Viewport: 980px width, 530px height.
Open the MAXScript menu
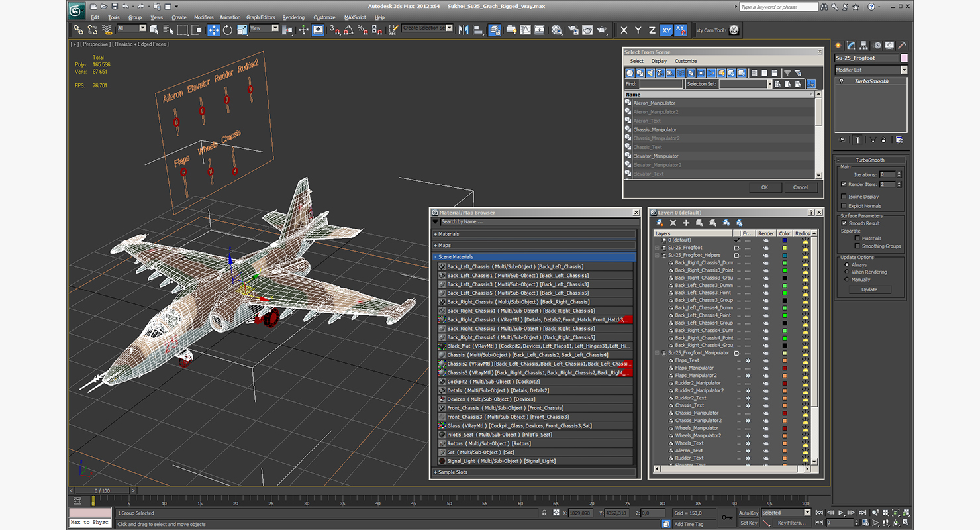[x=355, y=17]
